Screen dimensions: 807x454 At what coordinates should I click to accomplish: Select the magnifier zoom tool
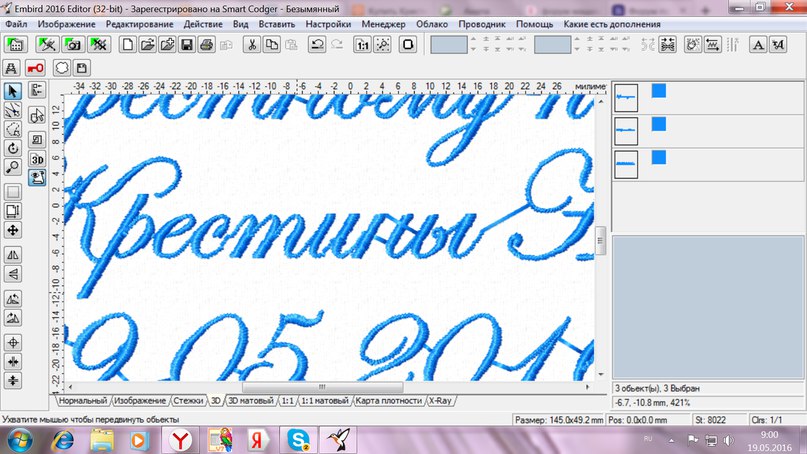(x=13, y=166)
